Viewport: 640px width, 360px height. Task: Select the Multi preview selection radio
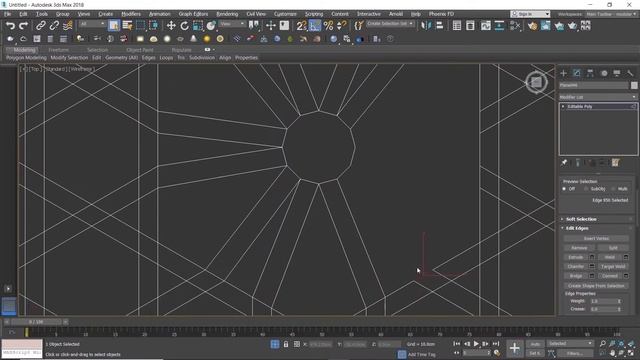coord(613,189)
